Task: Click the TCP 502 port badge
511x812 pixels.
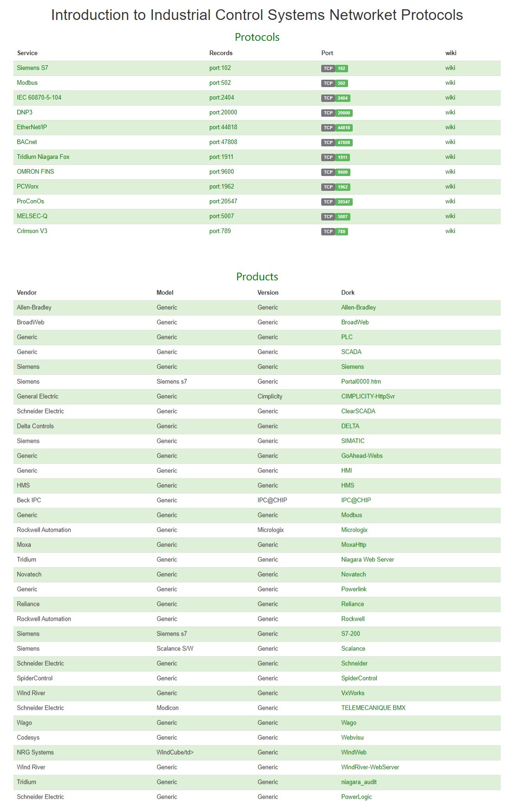Action: (x=335, y=83)
